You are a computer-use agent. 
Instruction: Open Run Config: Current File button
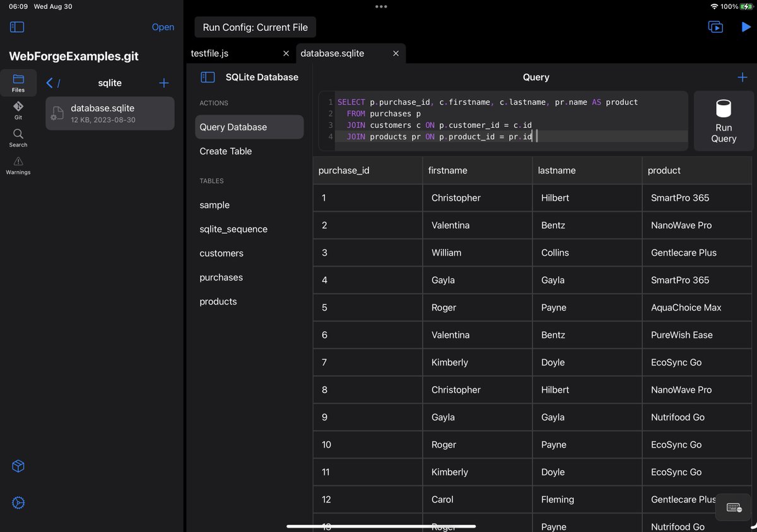point(255,27)
